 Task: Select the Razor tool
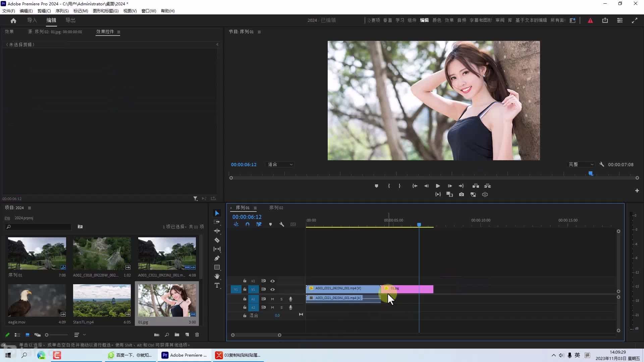pos(217,240)
